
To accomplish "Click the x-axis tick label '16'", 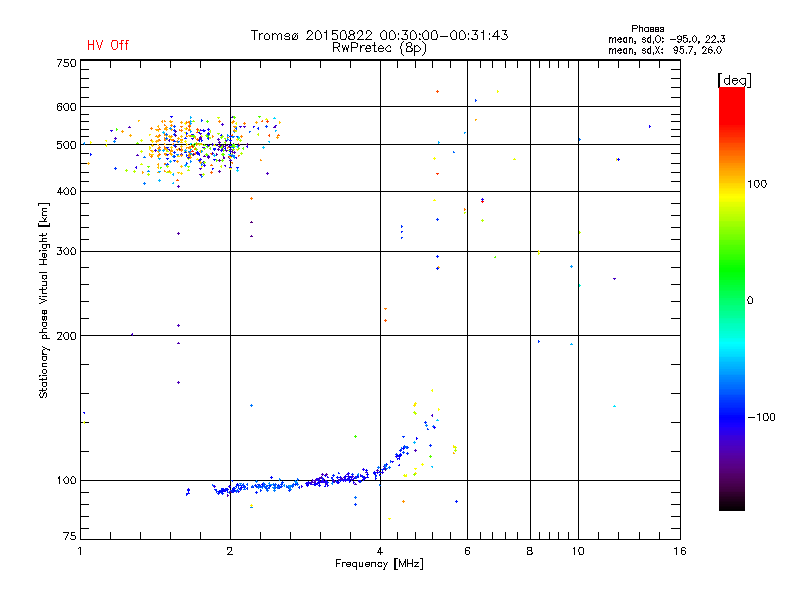I will pos(680,551).
